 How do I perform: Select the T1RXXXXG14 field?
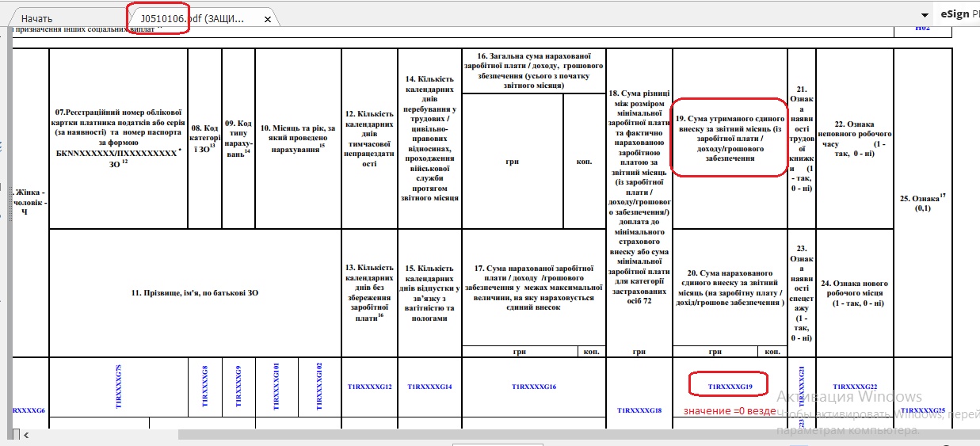tap(429, 387)
